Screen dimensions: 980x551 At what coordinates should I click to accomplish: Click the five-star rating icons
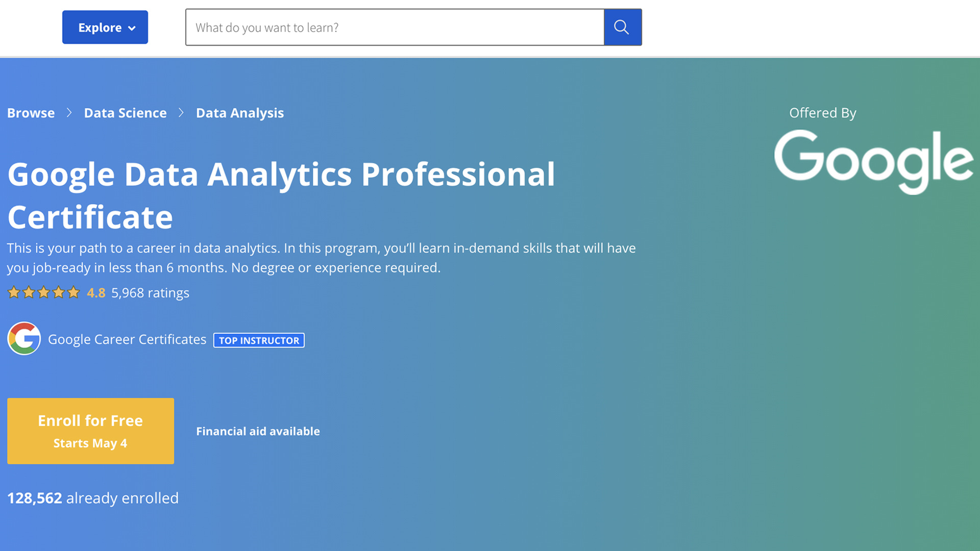click(x=44, y=292)
